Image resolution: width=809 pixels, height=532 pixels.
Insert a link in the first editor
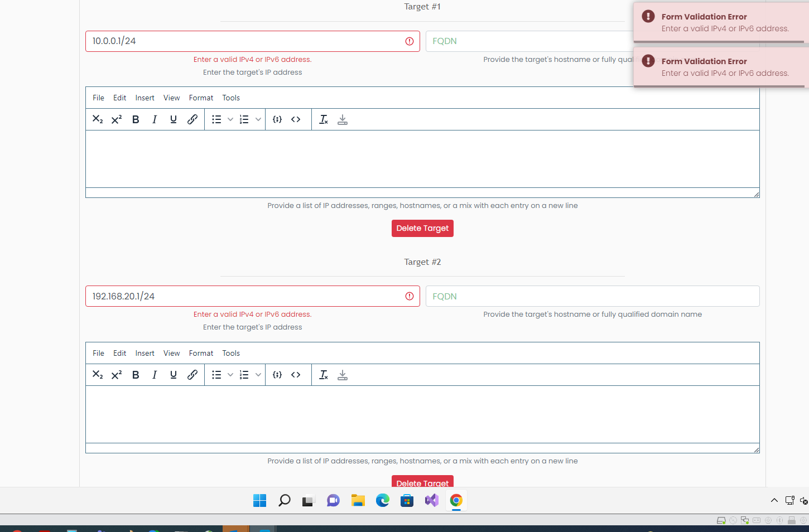point(192,119)
